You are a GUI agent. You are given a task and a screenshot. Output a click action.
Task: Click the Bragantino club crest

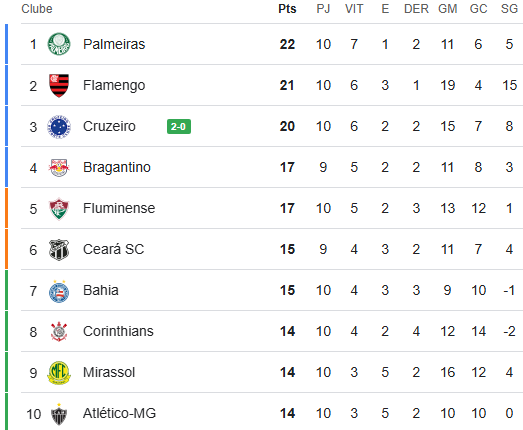pyautogui.click(x=59, y=167)
